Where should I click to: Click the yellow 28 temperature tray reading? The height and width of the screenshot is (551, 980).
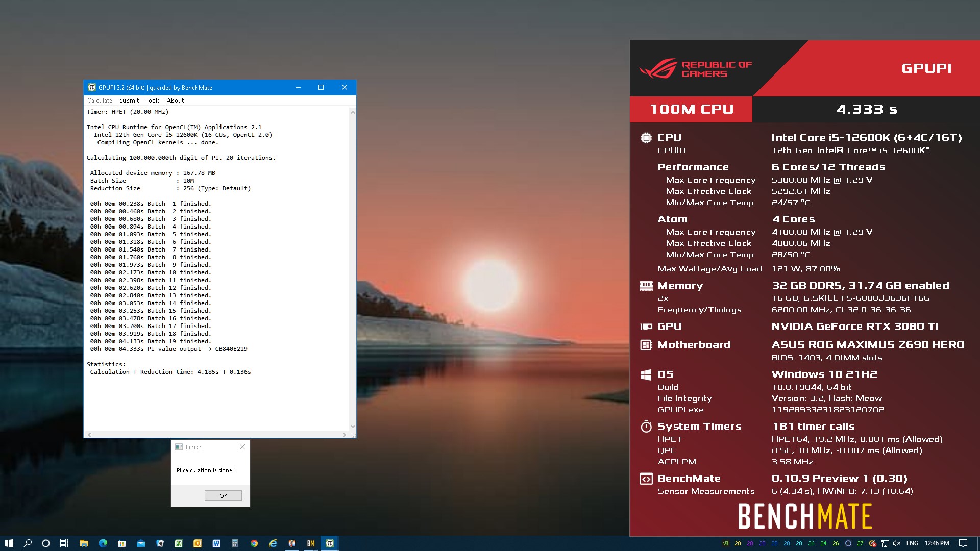coord(738,543)
